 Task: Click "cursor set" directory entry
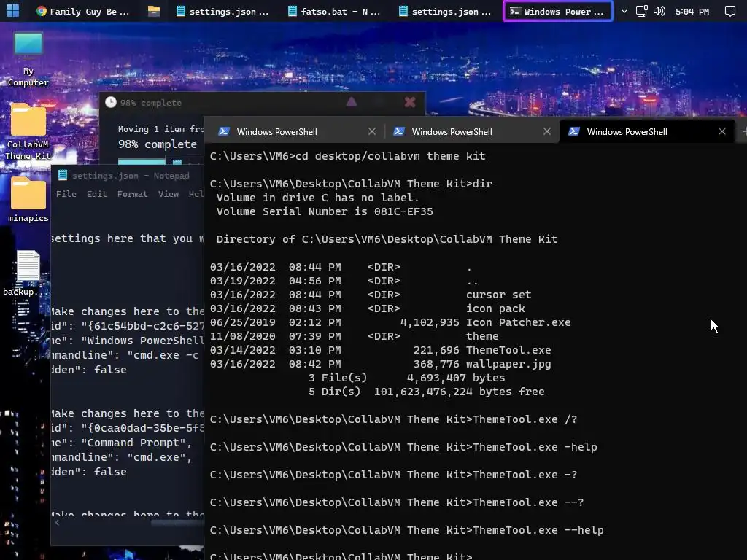498,295
